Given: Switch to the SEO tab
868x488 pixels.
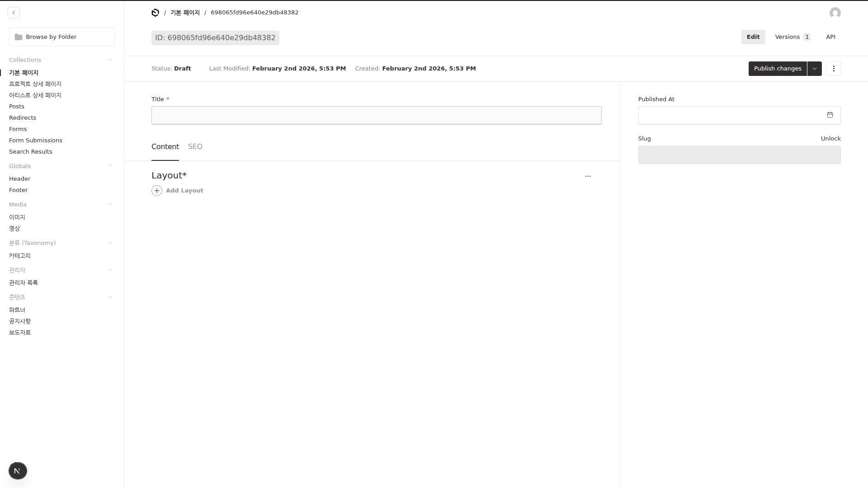Looking at the screenshot, I should 195,147.
